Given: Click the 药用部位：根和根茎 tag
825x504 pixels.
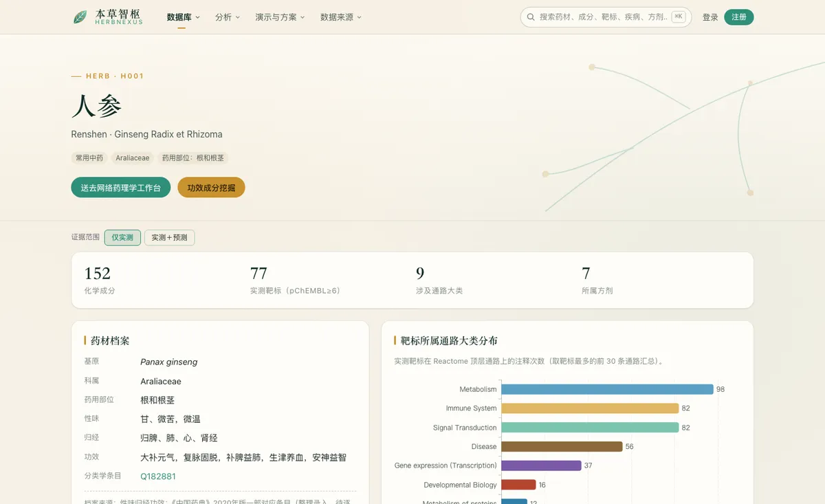Looking at the screenshot, I should point(193,158).
